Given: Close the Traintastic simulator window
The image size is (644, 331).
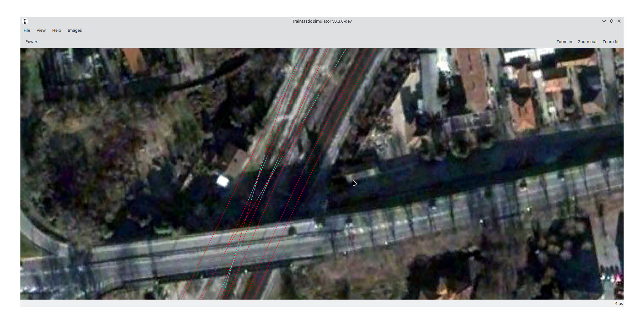Looking at the screenshot, I should [x=619, y=21].
